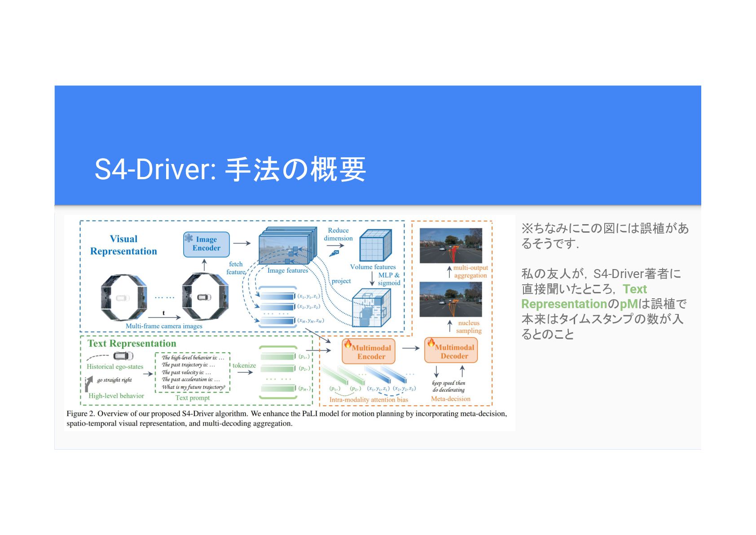Click the 'High-level behavior' label
The height and width of the screenshot is (535, 756).
tap(116, 396)
